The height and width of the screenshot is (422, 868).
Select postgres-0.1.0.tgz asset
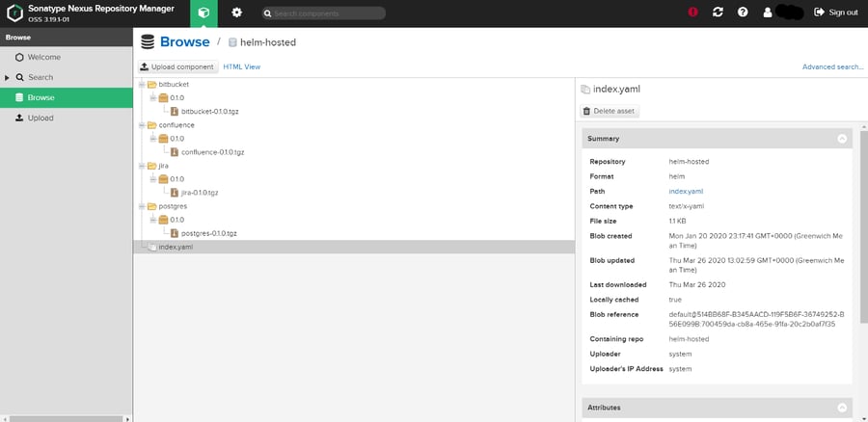209,233
